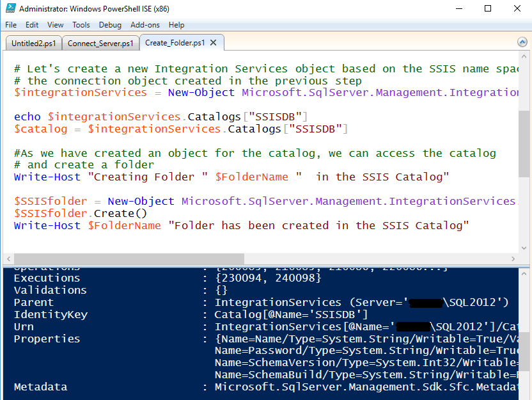Click the first Write-Host "Creating Folder" line
532x400 pixels.
click(231, 177)
